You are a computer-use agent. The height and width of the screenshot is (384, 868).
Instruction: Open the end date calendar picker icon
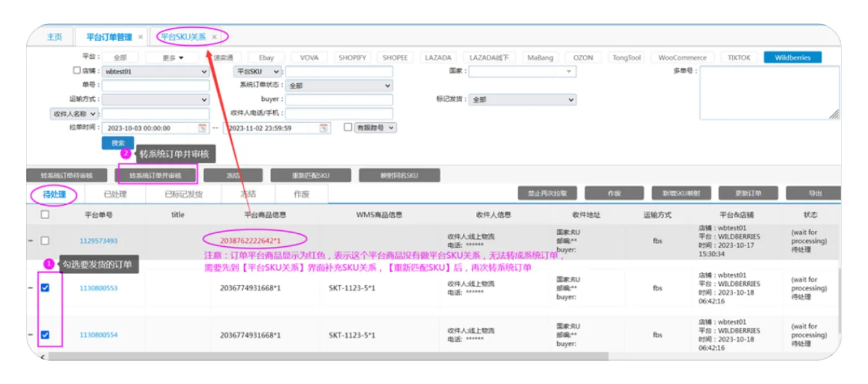[x=324, y=128]
